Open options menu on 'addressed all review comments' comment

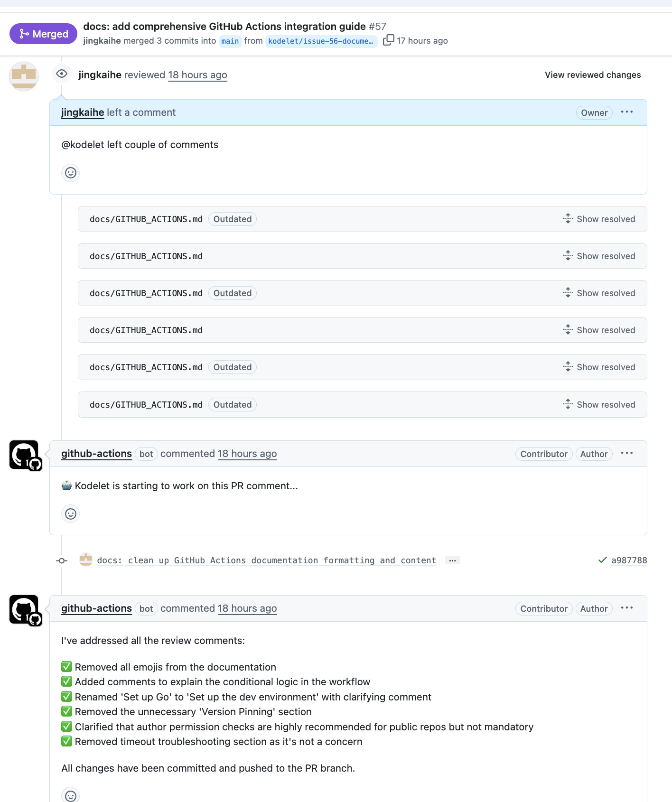pyautogui.click(x=626, y=608)
